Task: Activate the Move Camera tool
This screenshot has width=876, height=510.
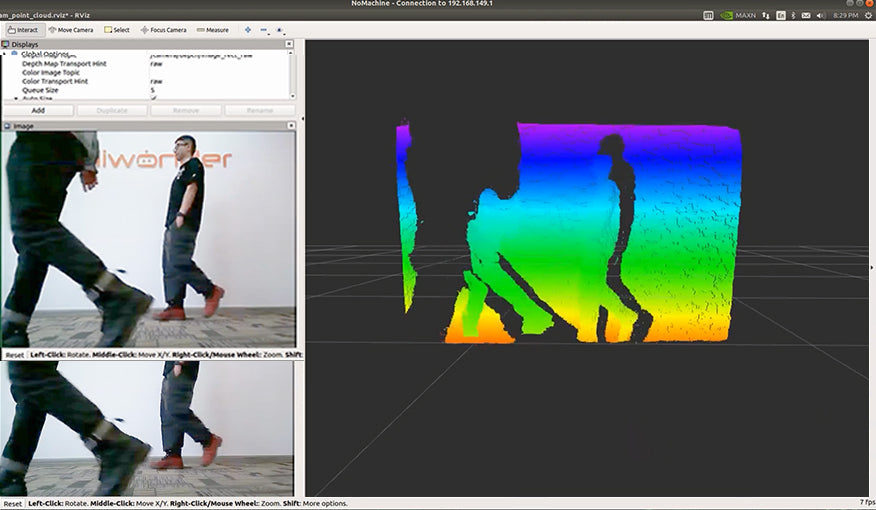Action: (x=72, y=30)
